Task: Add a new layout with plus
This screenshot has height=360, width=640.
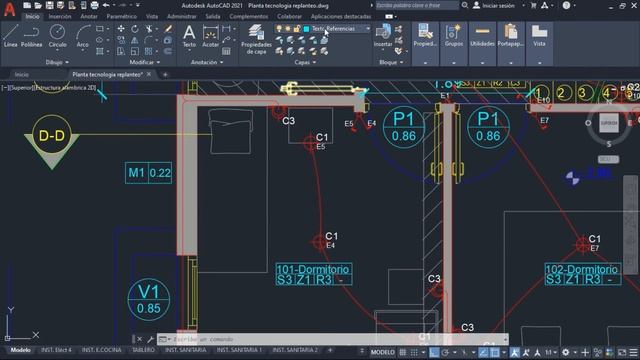Action: click(x=330, y=350)
